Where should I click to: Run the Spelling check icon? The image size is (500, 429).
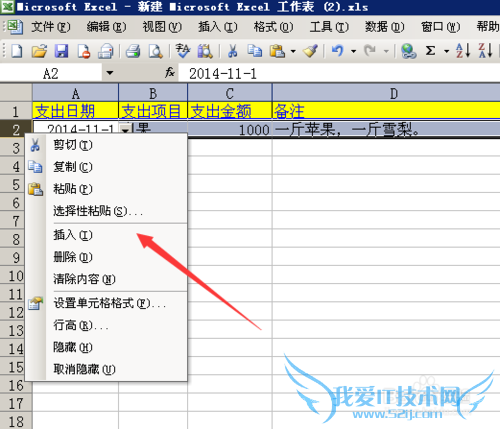[x=183, y=51]
